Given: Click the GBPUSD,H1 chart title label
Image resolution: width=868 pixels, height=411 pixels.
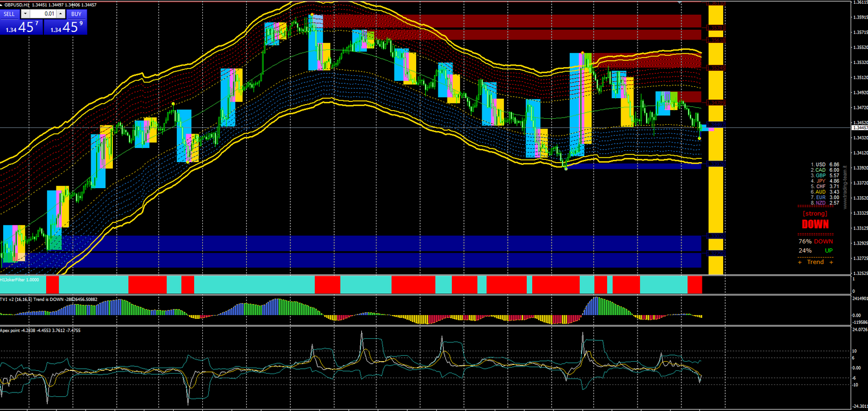Looking at the screenshot, I should (16, 5).
